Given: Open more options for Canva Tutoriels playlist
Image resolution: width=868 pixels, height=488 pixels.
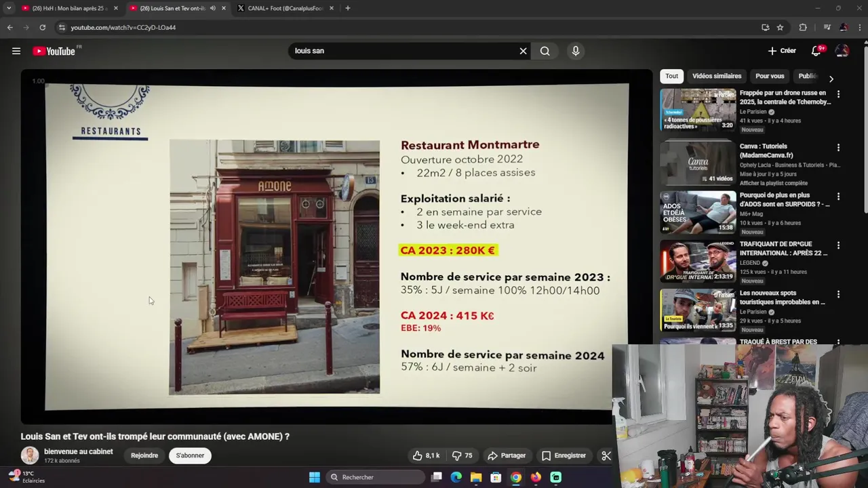Looking at the screenshot, I should click(x=838, y=148).
